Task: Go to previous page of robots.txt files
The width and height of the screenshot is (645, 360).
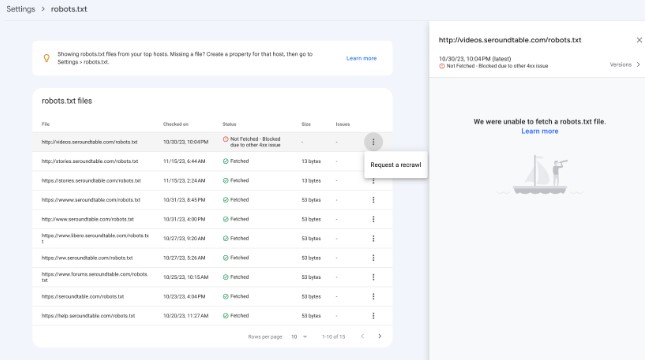Action: [362, 336]
